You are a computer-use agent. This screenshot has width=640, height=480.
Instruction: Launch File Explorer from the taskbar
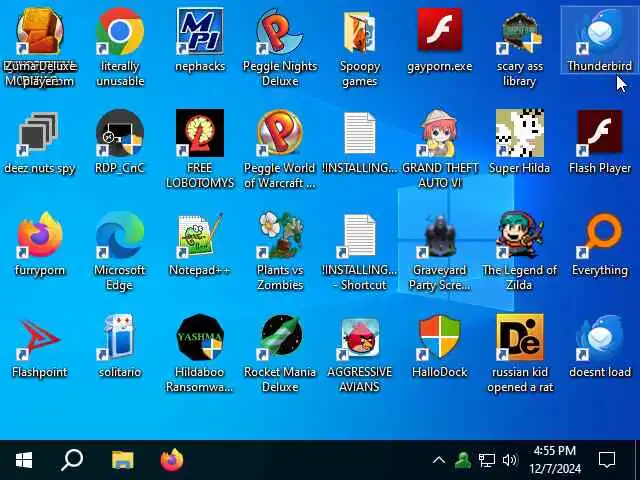click(x=122, y=460)
